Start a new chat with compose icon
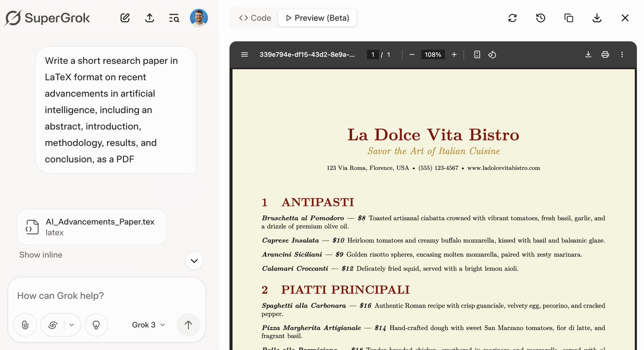This screenshot has width=644, height=350. 125,18
